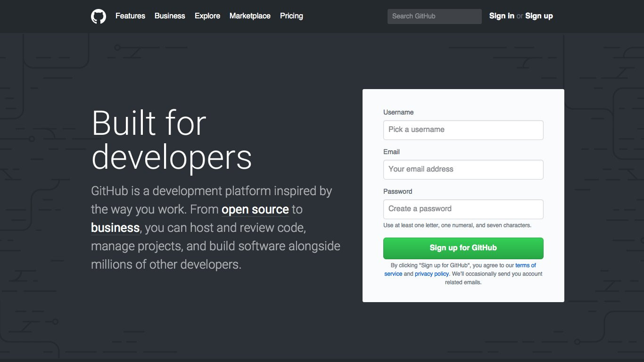Open the privacy policy link
The image size is (644, 362).
(432, 273)
